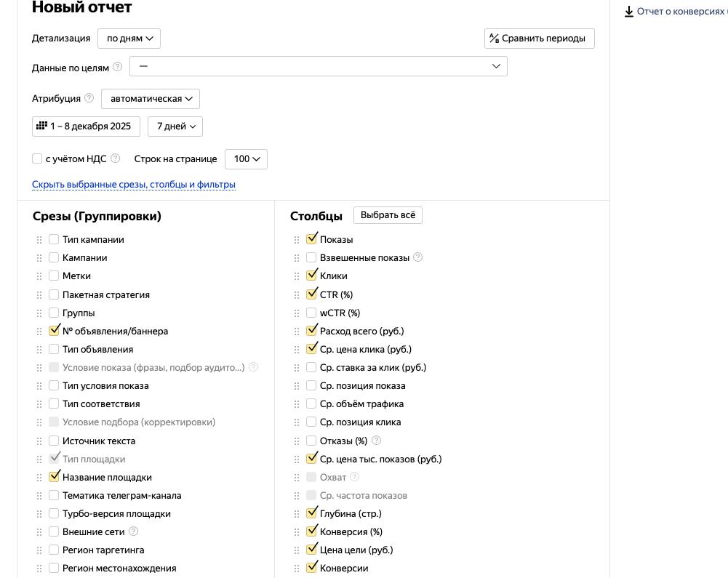Open the 1 – 8 декабря 2025 date picker
The width and height of the screenshot is (728, 578).
tap(86, 127)
